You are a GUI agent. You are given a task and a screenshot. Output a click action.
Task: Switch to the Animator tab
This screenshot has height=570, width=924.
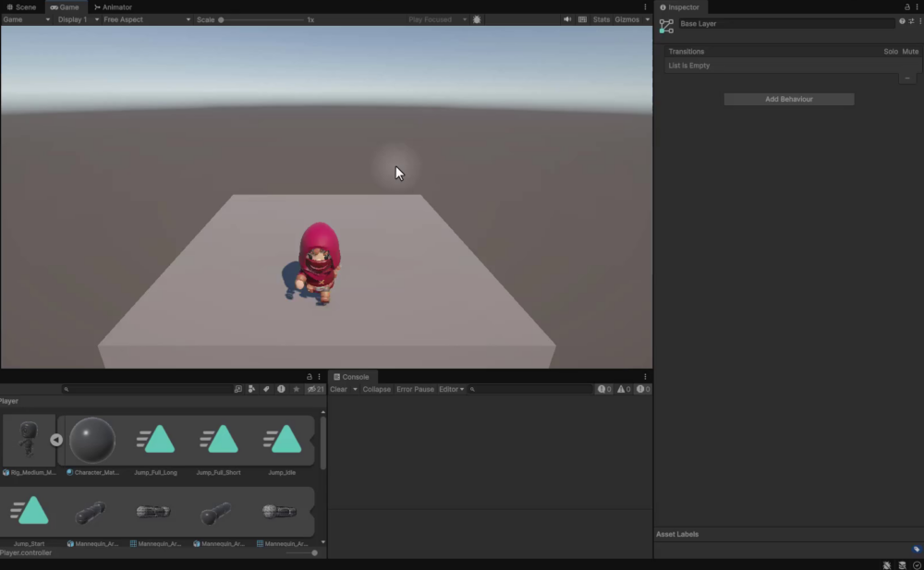[x=113, y=7]
